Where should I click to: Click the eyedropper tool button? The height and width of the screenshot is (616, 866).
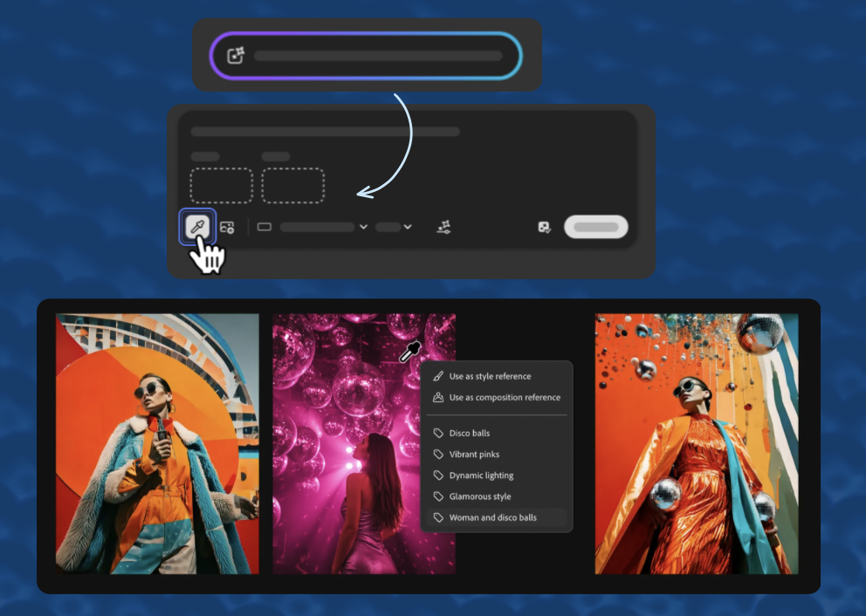point(197,227)
